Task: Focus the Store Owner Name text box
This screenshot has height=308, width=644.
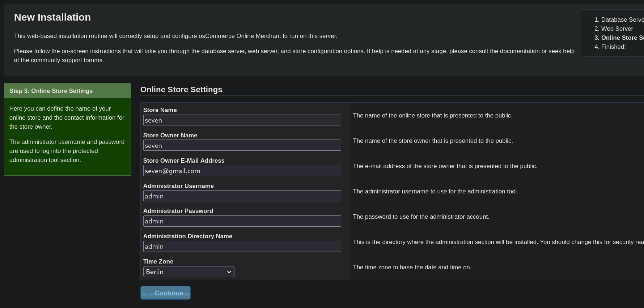Action: point(242,146)
